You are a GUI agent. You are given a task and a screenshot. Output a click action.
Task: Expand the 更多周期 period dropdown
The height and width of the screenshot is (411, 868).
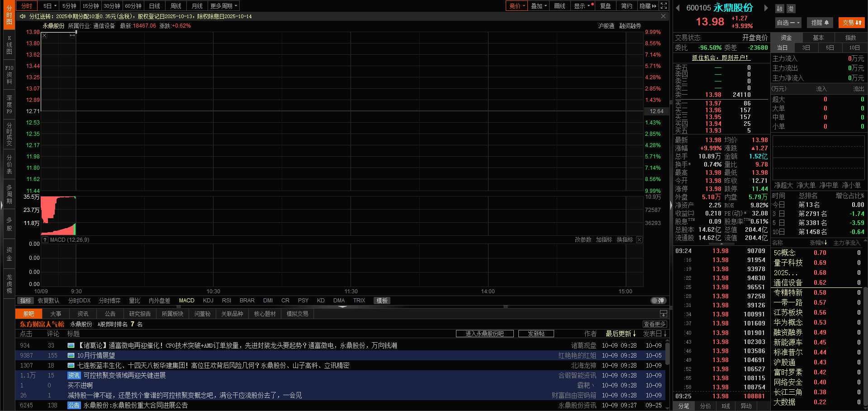[x=223, y=6]
